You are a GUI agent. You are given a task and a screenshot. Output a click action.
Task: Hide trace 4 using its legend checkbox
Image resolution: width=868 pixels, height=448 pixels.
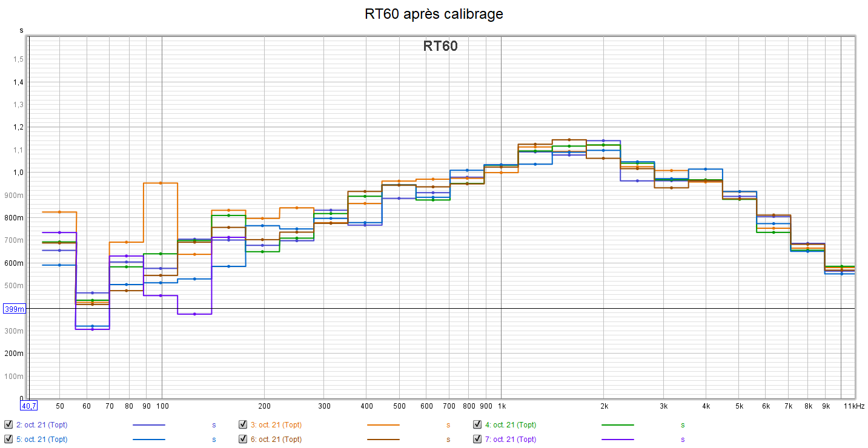[x=477, y=424]
